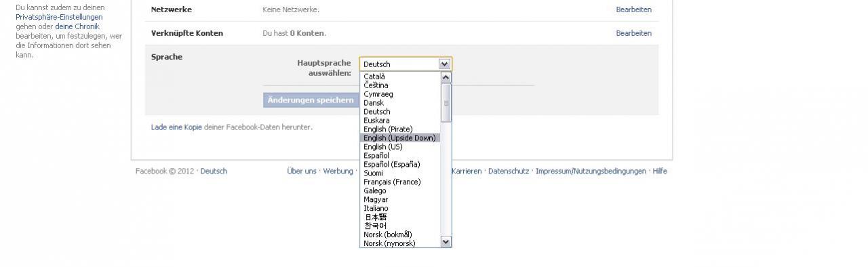Click Bearbeiten for Netzwerke
868x267 pixels.
tap(633, 9)
